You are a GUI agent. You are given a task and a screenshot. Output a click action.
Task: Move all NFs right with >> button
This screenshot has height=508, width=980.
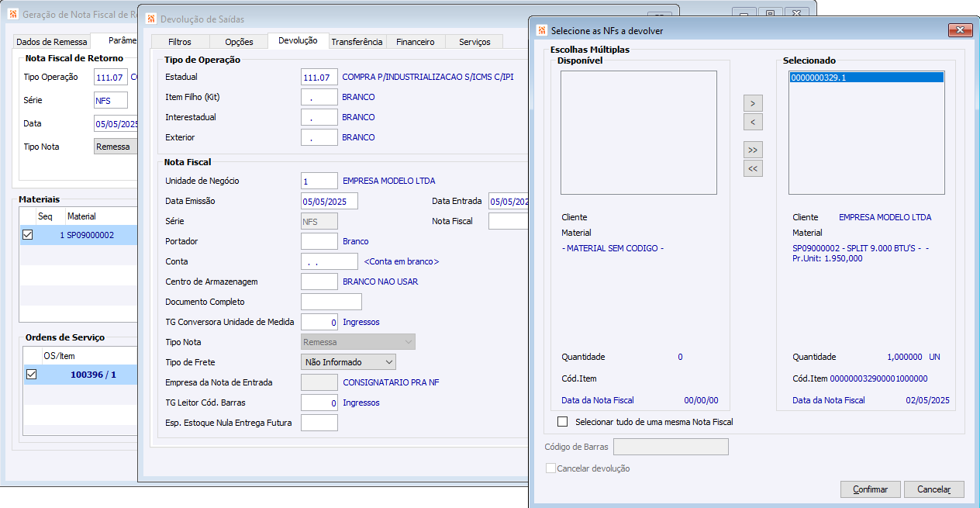(x=753, y=150)
